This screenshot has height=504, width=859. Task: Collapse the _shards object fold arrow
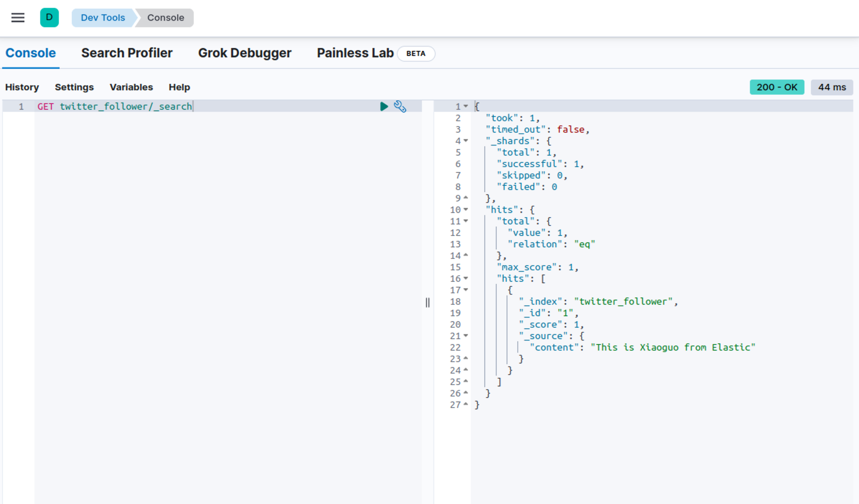pyautogui.click(x=466, y=141)
